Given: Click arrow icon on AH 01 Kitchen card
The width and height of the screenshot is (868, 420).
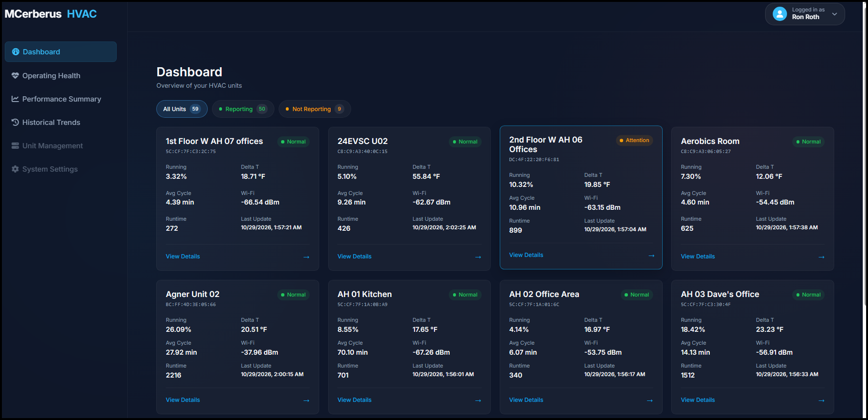Looking at the screenshot, I should tap(478, 400).
